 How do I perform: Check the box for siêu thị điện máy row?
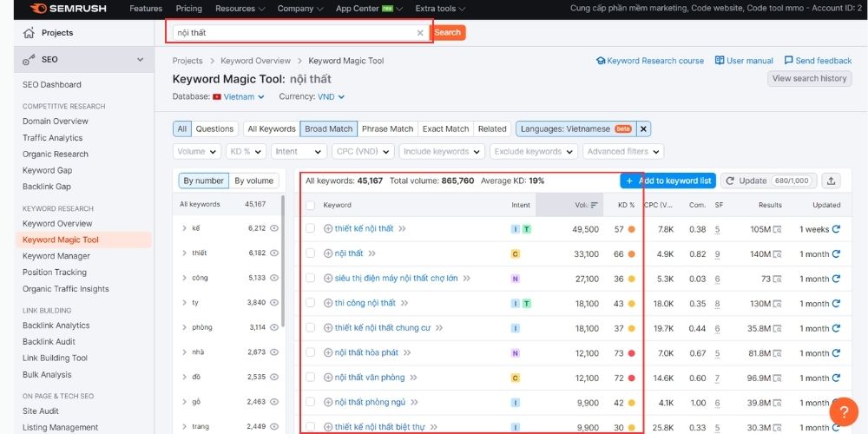click(x=311, y=278)
